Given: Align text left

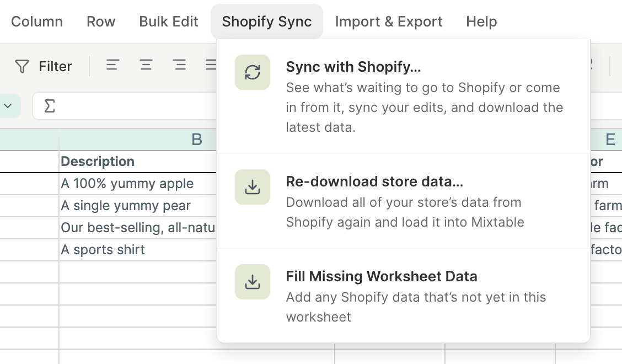Looking at the screenshot, I should click(112, 65).
